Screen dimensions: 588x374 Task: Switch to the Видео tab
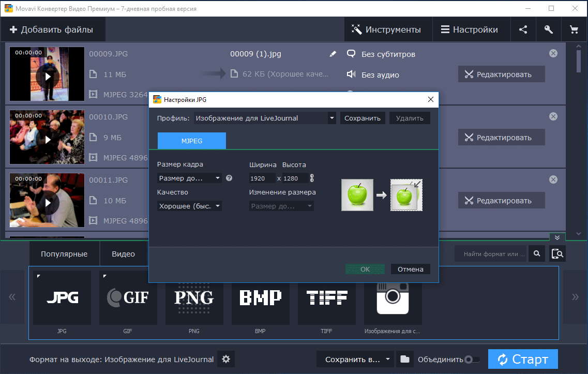click(123, 254)
